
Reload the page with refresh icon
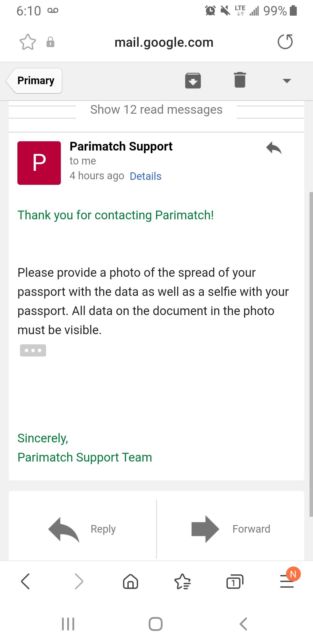pos(285,42)
